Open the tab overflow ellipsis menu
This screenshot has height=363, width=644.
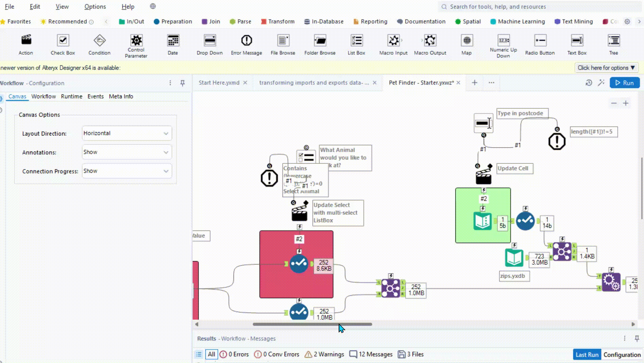pos(491,83)
